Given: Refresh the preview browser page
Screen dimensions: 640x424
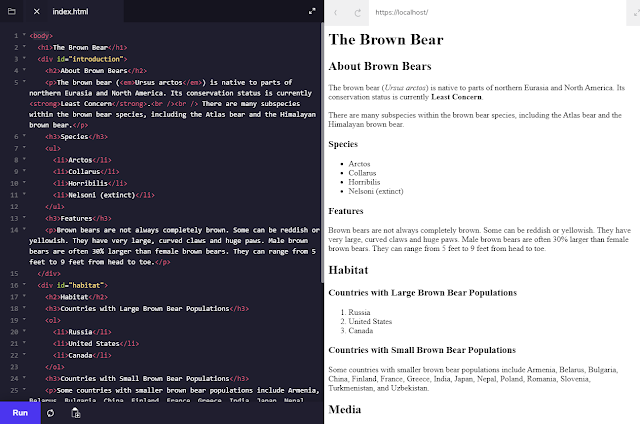Looking at the screenshot, I should tap(358, 13).
